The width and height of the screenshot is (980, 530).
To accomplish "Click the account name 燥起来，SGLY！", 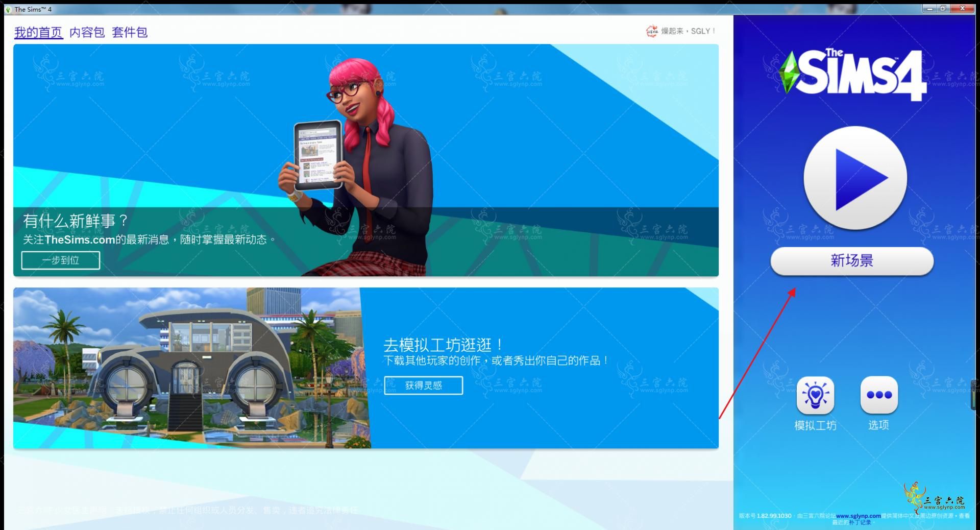I will [x=688, y=31].
